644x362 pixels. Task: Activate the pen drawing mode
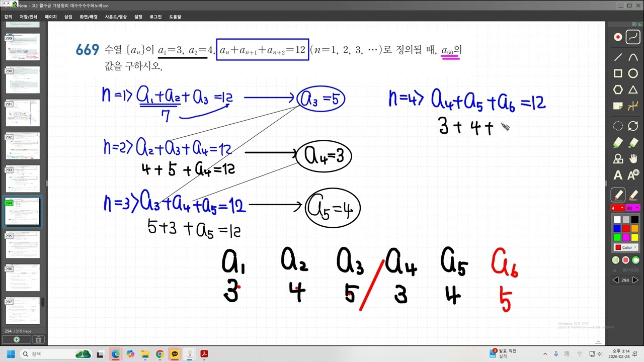618,195
